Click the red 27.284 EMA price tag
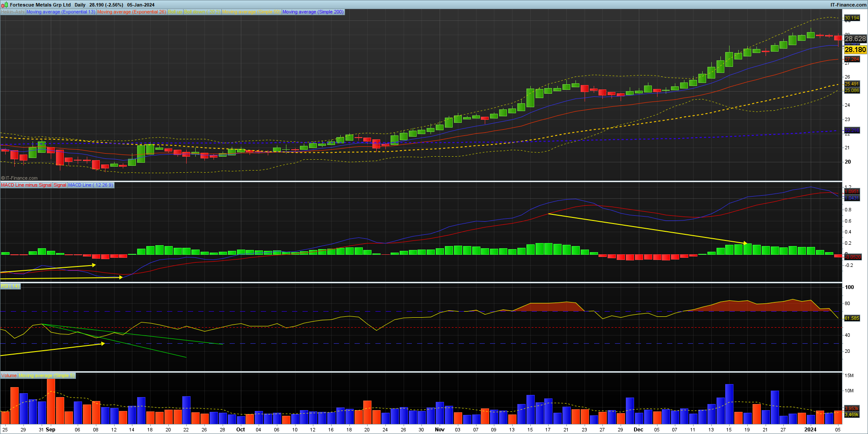 click(852, 59)
